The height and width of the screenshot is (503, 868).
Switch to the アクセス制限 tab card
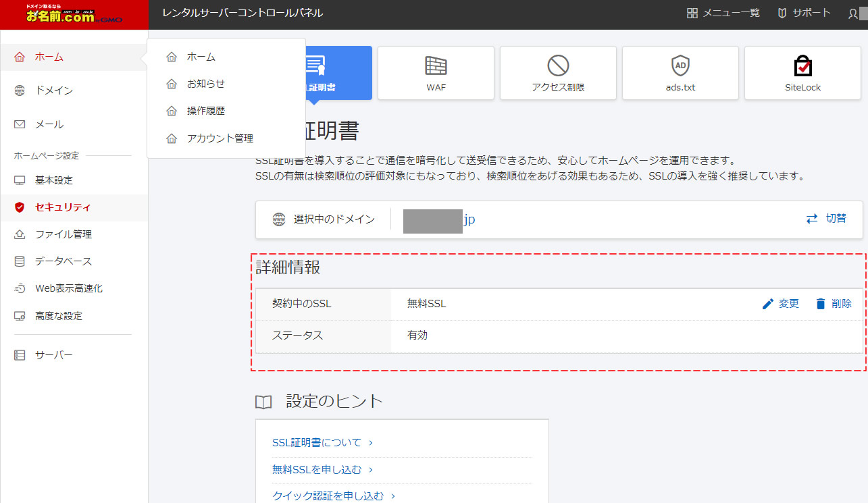point(558,73)
